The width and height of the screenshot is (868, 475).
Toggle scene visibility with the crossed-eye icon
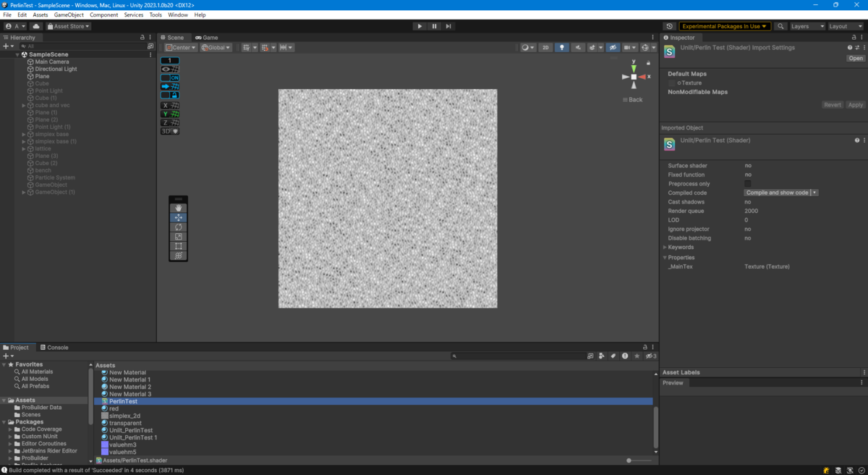tap(613, 47)
